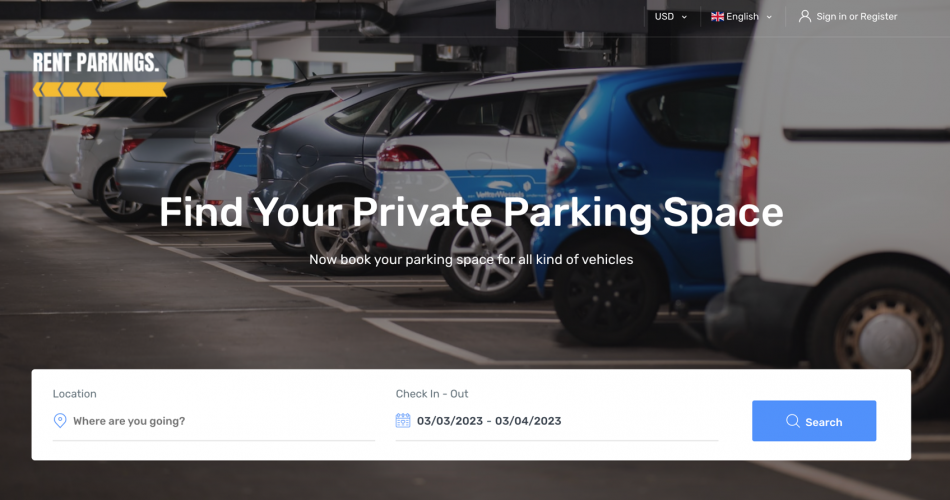Click the calendar icon beside the dates
The width and height of the screenshot is (950, 500).
403,421
